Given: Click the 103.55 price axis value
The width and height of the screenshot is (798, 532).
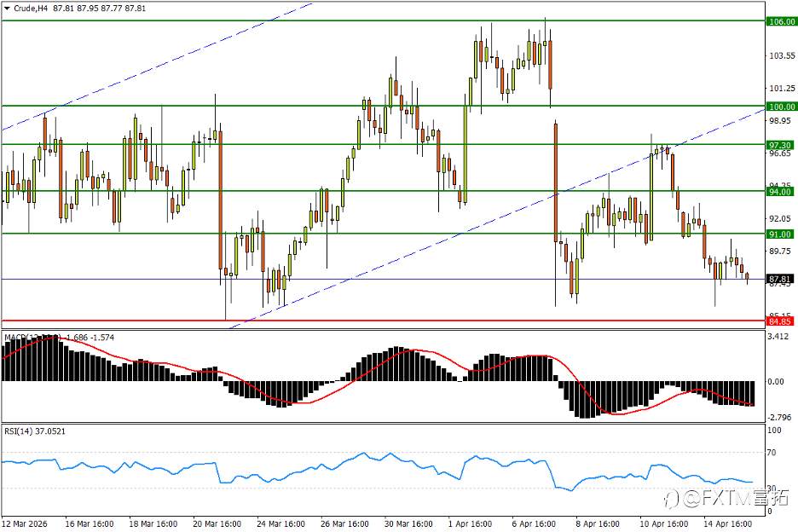Looking at the screenshot, I should (782, 55).
